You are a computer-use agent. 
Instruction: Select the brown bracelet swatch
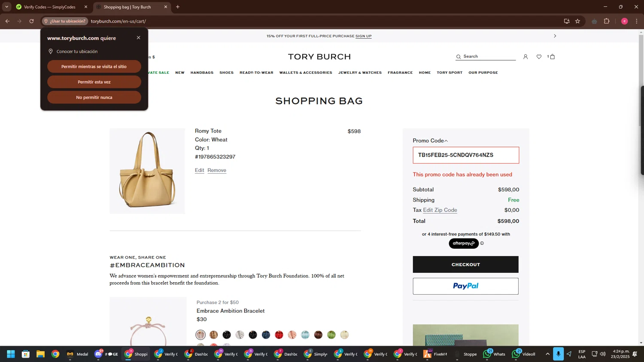(318, 335)
